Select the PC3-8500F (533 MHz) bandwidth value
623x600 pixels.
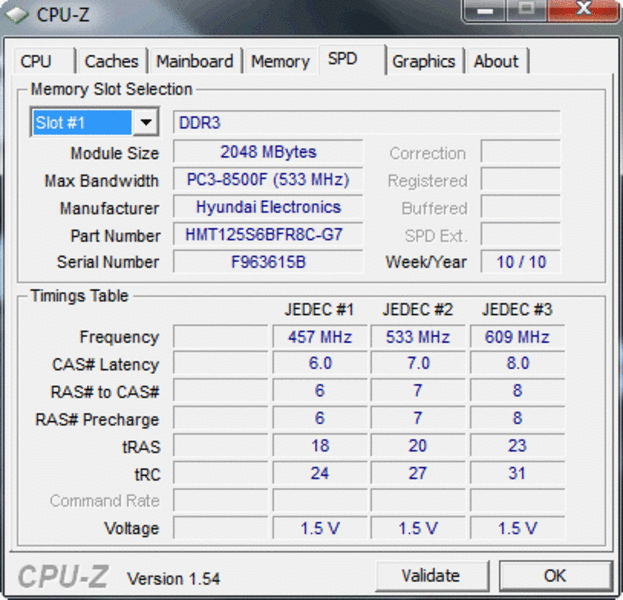pyautogui.click(x=268, y=180)
